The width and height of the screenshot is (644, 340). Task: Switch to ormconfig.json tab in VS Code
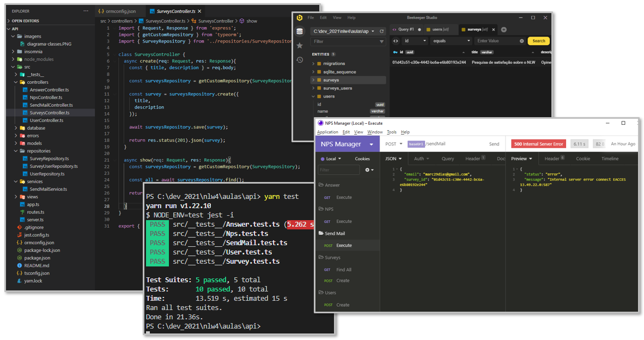[118, 11]
